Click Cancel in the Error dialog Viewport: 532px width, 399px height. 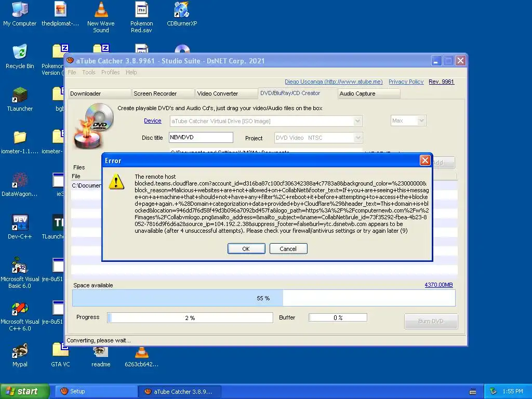click(x=288, y=249)
